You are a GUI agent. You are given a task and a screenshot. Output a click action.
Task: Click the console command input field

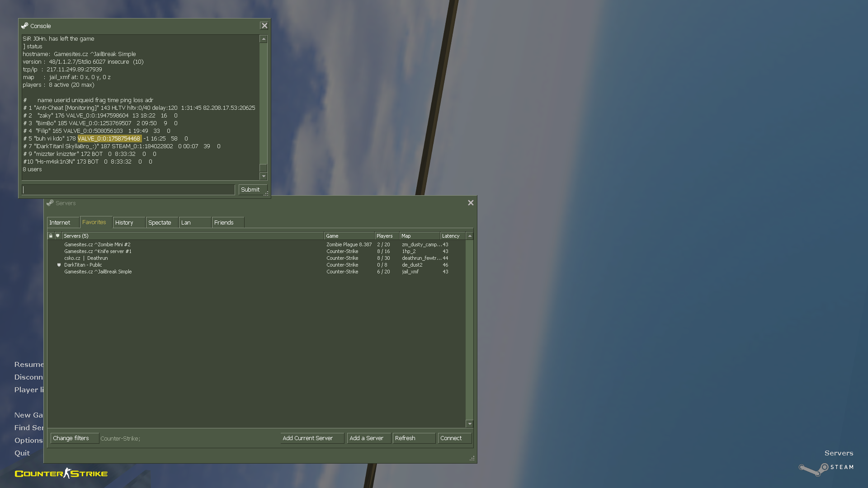128,190
